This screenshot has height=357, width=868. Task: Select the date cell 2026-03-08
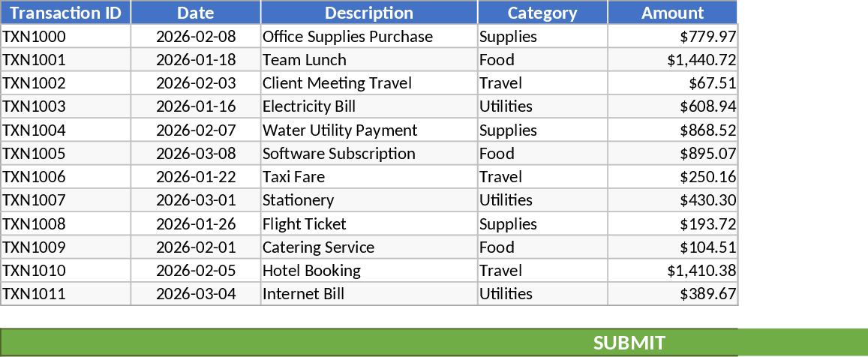pyautogui.click(x=196, y=154)
